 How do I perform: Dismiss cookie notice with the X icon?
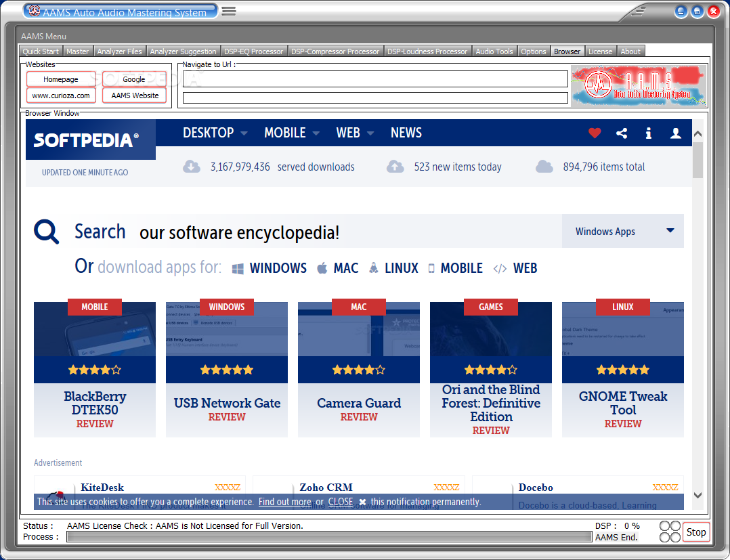362,502
